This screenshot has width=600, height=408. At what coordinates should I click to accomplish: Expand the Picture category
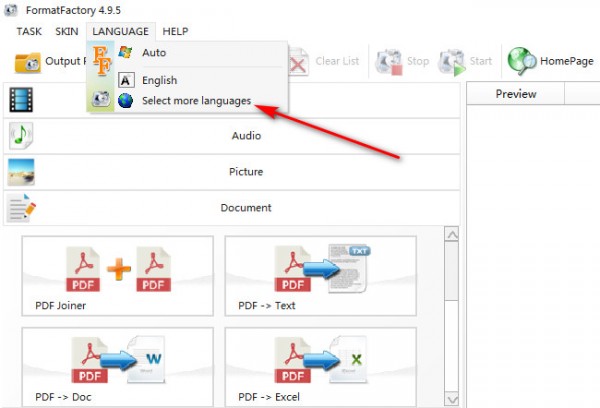click(232, 172)
